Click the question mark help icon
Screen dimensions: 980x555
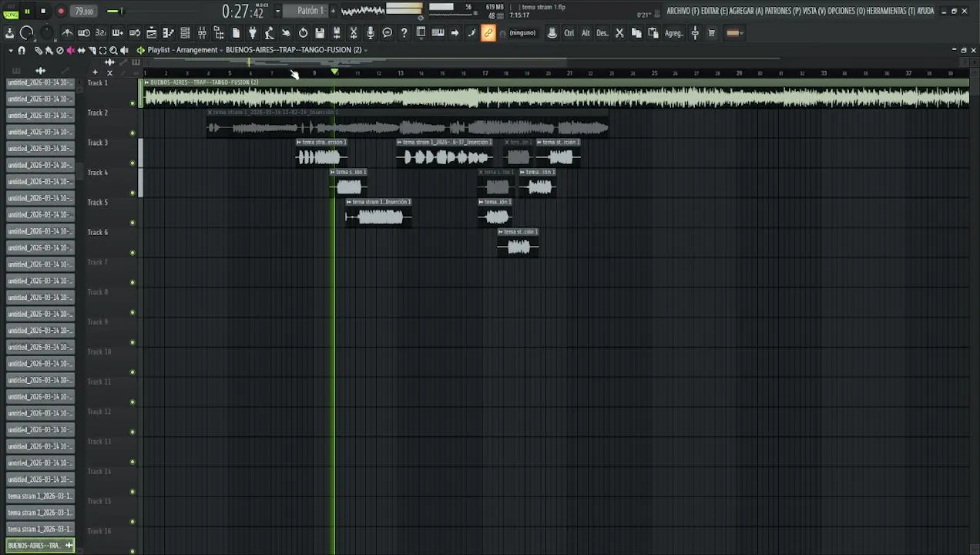point(404,32)
